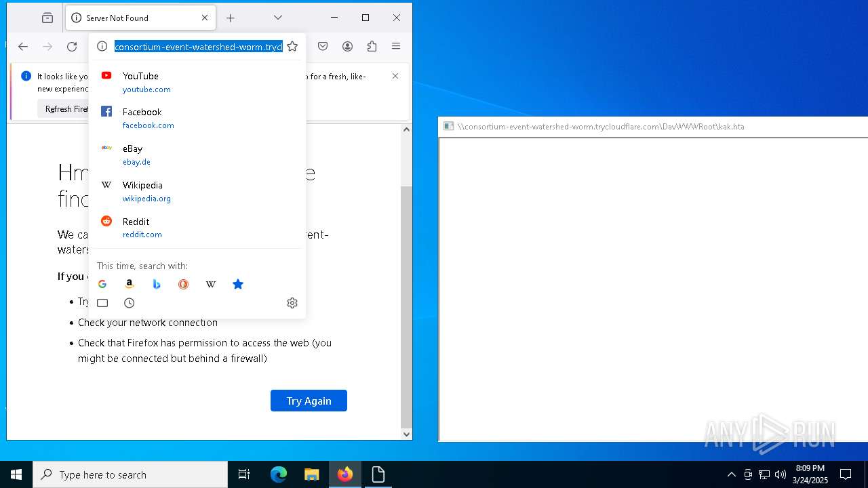The width and height of the screenshot is (868, 488).
Task: Select Wikipedia suggestion in dropdown
Action: tap(197, 191)
